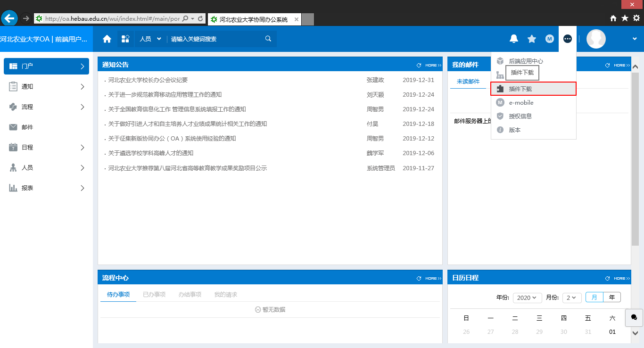Viewport: 644px width, 348px height.
Task: Click the user avatar picture
Action: 596,39
